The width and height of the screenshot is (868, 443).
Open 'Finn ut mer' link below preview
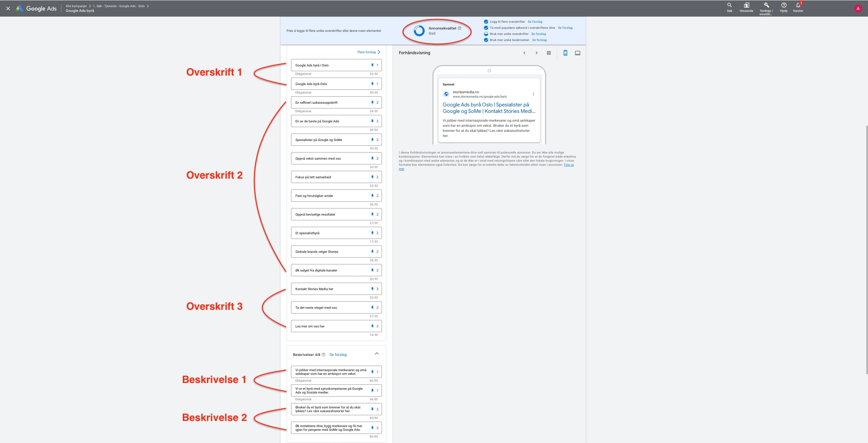[x=568, y=165]
